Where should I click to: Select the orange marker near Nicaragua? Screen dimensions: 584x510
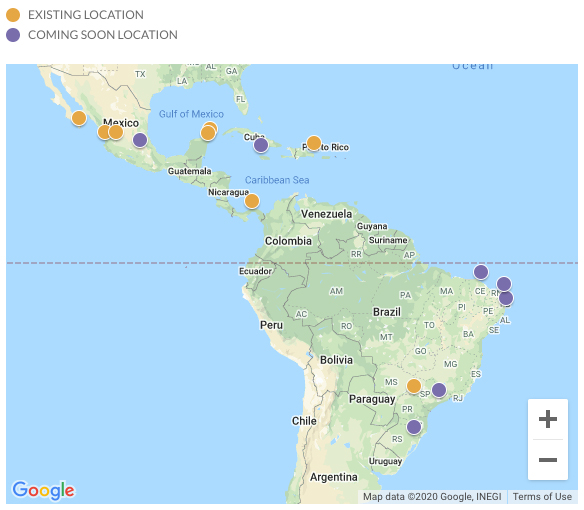pos(252,201)
